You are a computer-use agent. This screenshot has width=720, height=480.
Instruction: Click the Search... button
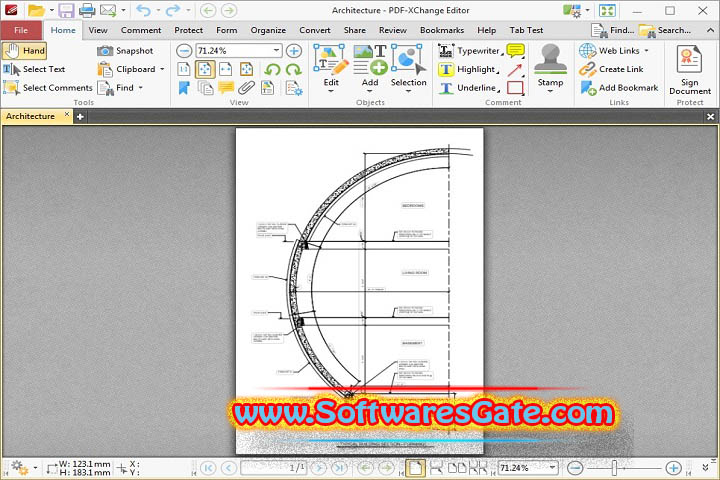tap(665, 30)
